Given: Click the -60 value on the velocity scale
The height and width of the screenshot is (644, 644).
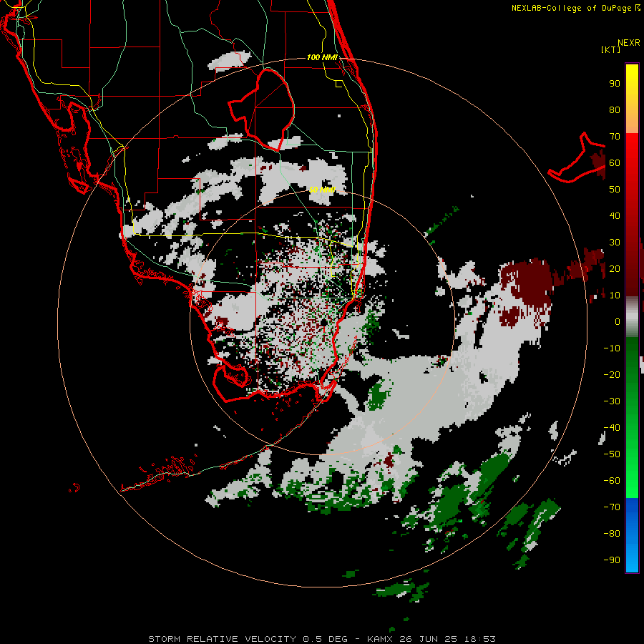Looking at the screenshot, I should point(612,481).
